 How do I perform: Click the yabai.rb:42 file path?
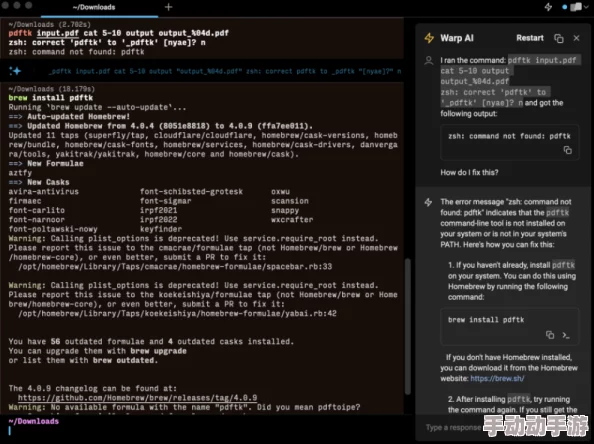pos(177,313)
